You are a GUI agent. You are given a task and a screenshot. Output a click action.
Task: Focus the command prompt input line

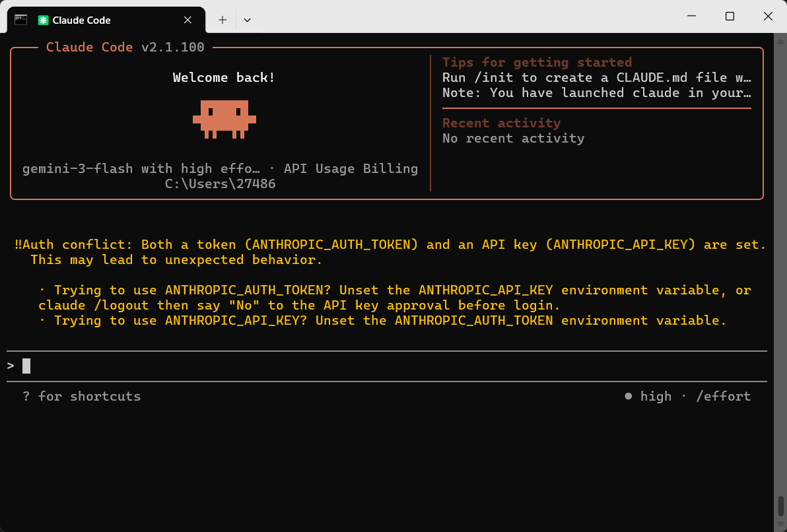(x=386, y=366)
